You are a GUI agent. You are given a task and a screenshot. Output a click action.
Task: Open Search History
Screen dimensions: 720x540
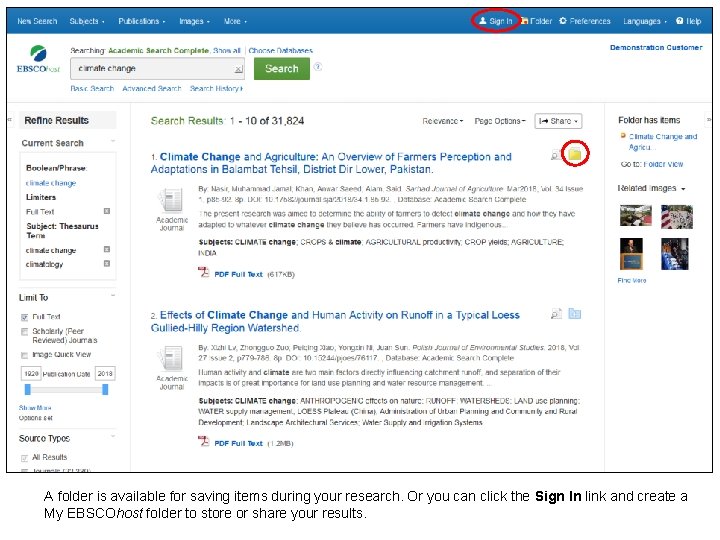click(x=216, y=88)
